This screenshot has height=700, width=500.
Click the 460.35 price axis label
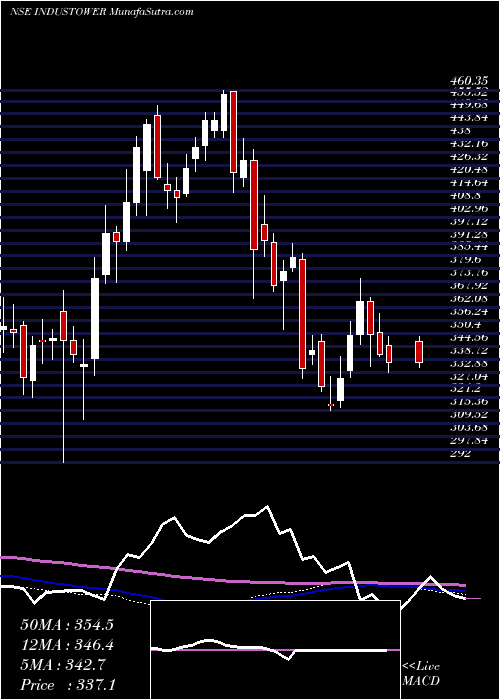[468, 82]
